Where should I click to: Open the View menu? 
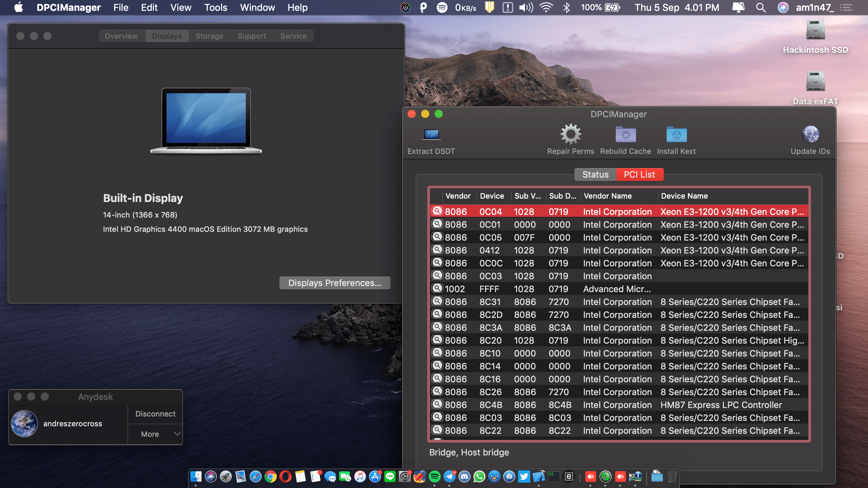[181, 7]
